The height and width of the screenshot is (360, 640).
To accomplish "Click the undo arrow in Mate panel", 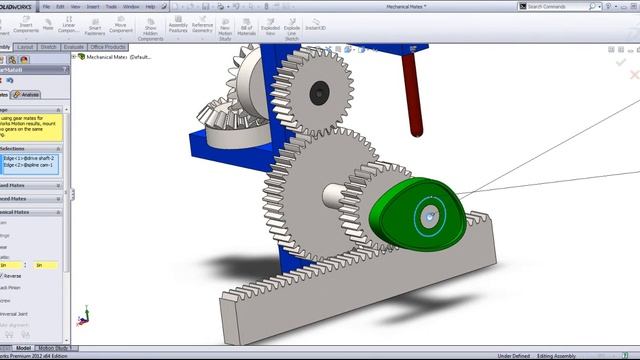I will click(10, 80).
